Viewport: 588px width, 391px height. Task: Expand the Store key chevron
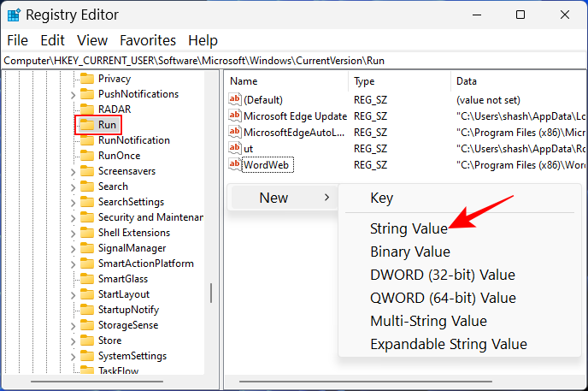73,341
